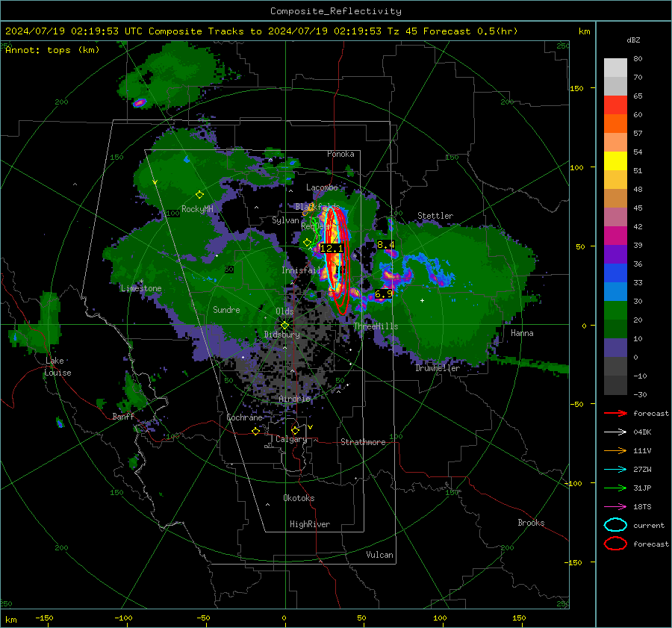This screenshot has width=672, height=628.
Task: Click the Strathmore city label
Action: (x=363, y=442)
